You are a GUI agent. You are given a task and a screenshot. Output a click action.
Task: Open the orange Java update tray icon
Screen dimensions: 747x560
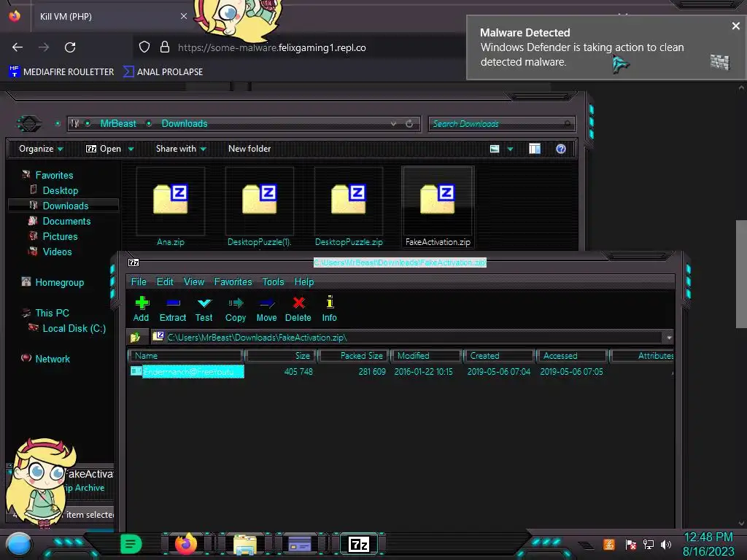tap(609, 544)
